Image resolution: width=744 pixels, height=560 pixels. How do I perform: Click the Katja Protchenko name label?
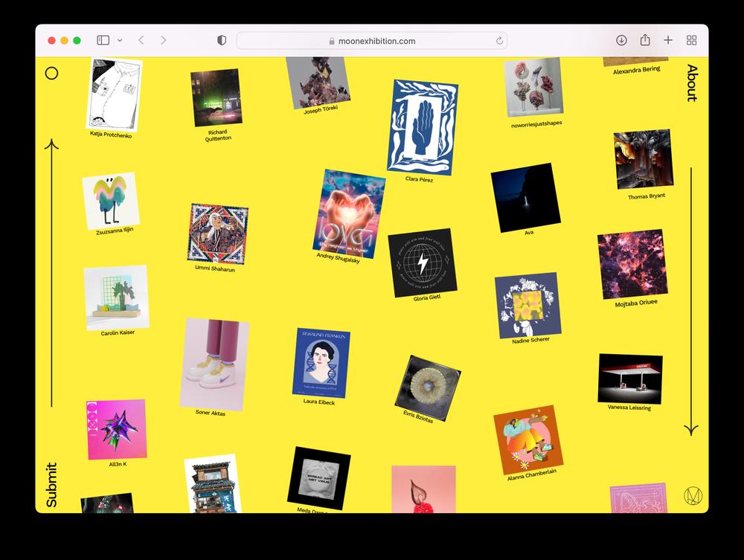pos(111,135)
